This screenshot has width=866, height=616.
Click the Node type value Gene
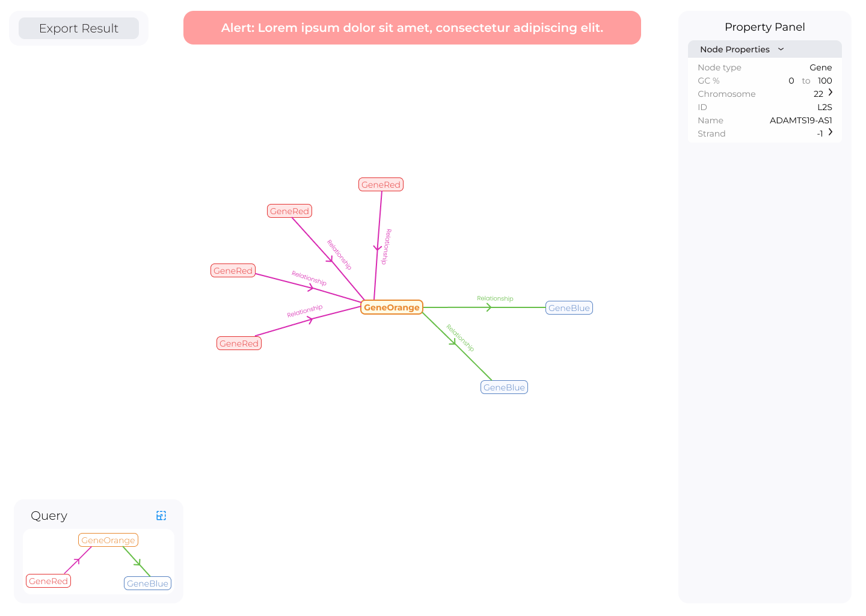[x=820, y=67]
